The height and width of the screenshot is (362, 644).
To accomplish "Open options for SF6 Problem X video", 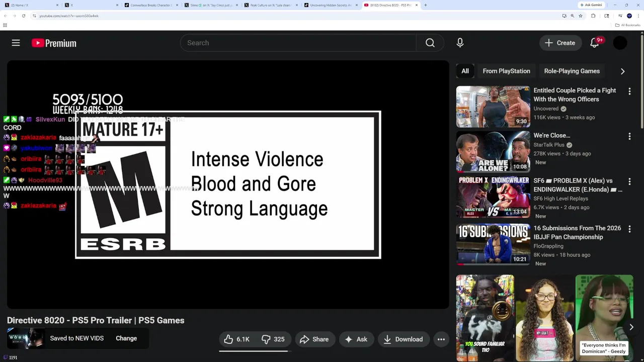I will [x=629, y=182].
